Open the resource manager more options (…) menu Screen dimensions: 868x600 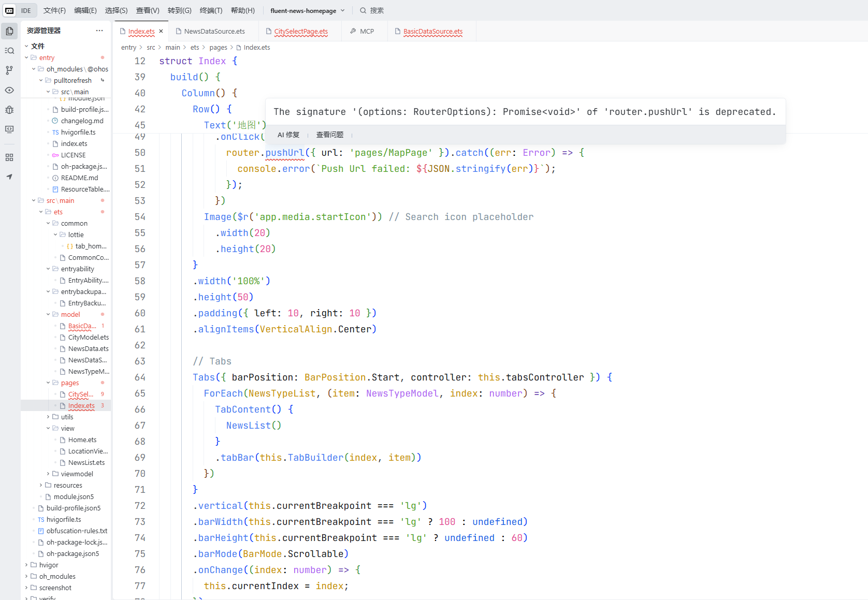[x=99, y=31]
